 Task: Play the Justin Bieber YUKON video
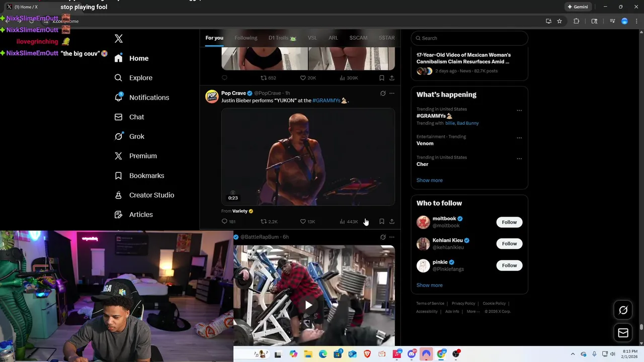[x=308, y=157]
